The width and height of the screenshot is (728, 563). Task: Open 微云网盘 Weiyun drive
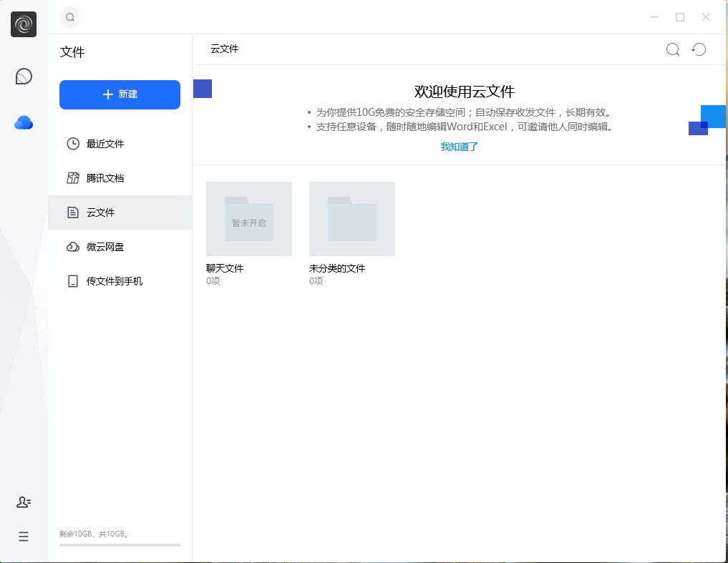click(x=120, y=247)
